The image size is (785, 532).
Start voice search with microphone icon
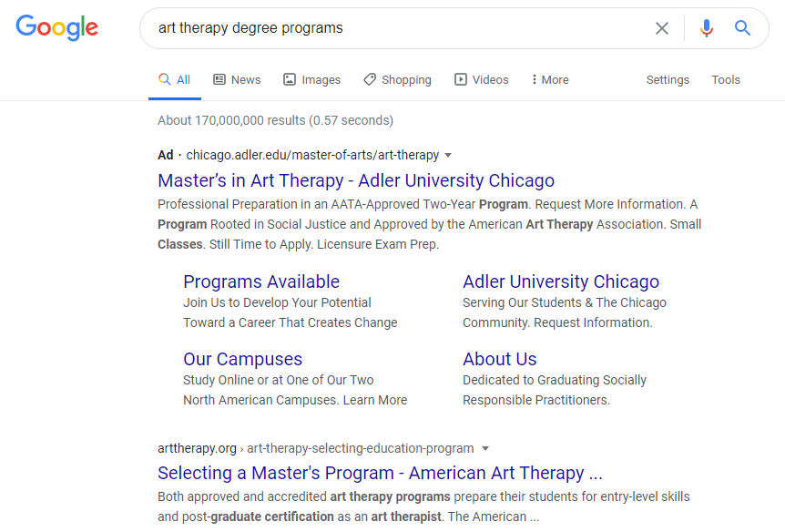[707, 28]
